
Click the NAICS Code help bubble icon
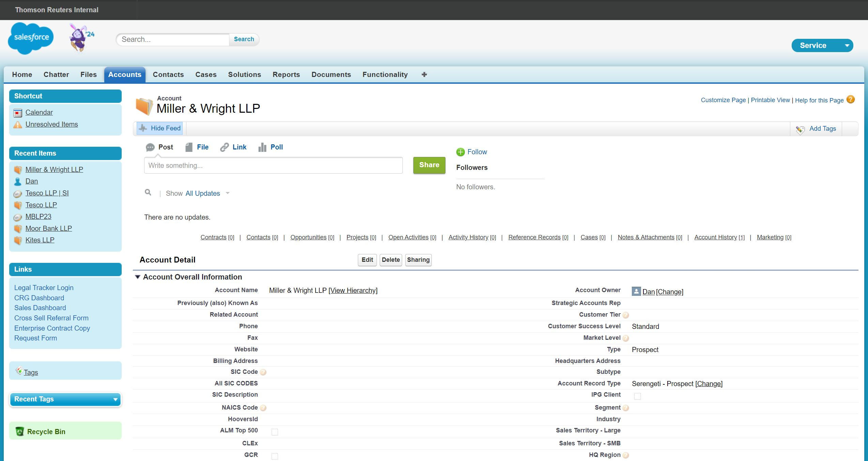[x=263, y=408]
